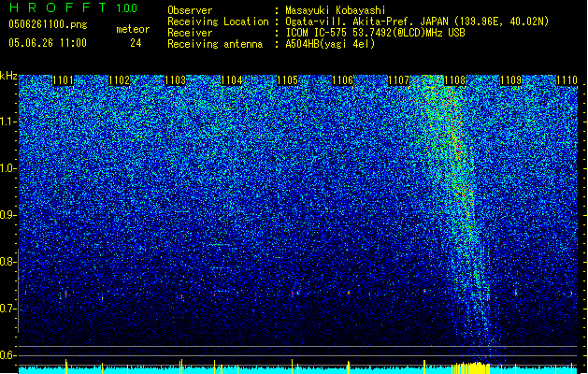This screenshot has width=588, height=374.
Task: Click the meteor echo dot below the 1101 marker
Action: pyautogui.click(x=66, y=295)
